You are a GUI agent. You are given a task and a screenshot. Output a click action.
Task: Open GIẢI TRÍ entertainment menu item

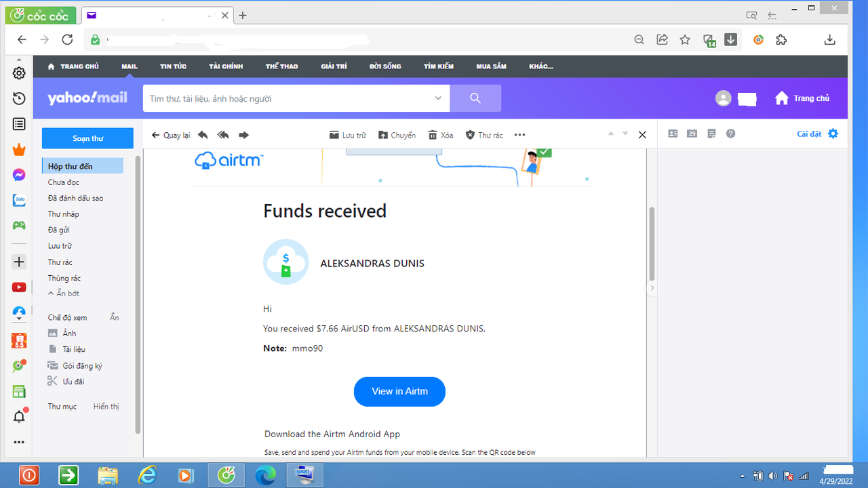click(x=334, y=66)
